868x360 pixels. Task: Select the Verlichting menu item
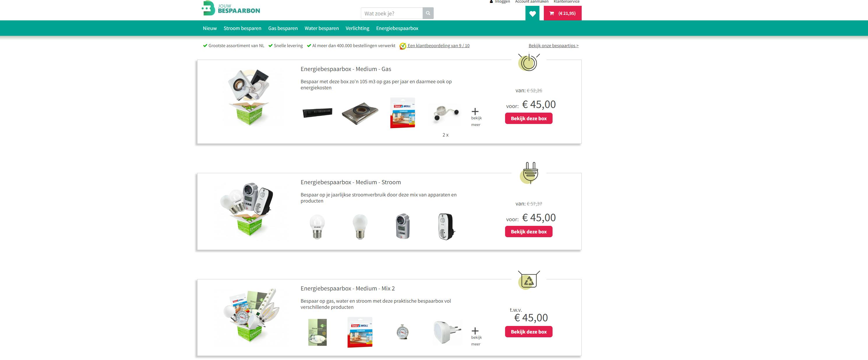(357, 28)
